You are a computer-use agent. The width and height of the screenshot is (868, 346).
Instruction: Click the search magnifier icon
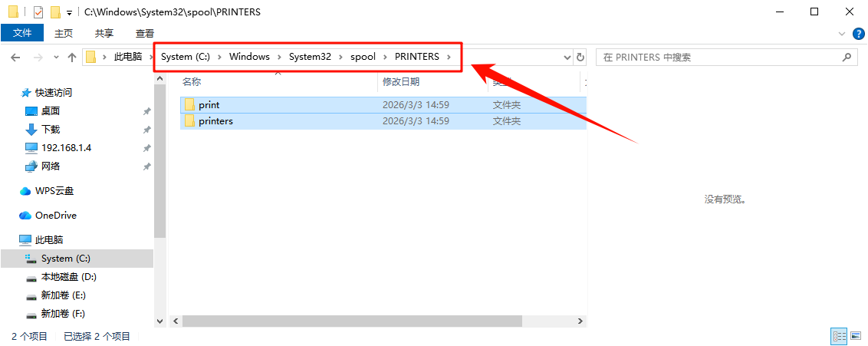847,58
